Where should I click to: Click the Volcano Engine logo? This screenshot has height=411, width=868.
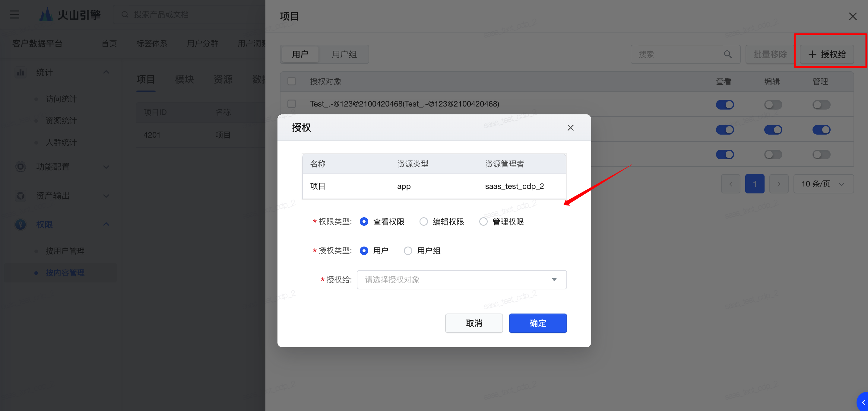pyautogui.click(x=70, y=14)
